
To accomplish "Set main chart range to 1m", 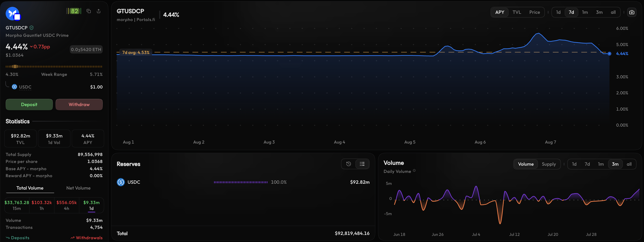I will click(585, 12).
